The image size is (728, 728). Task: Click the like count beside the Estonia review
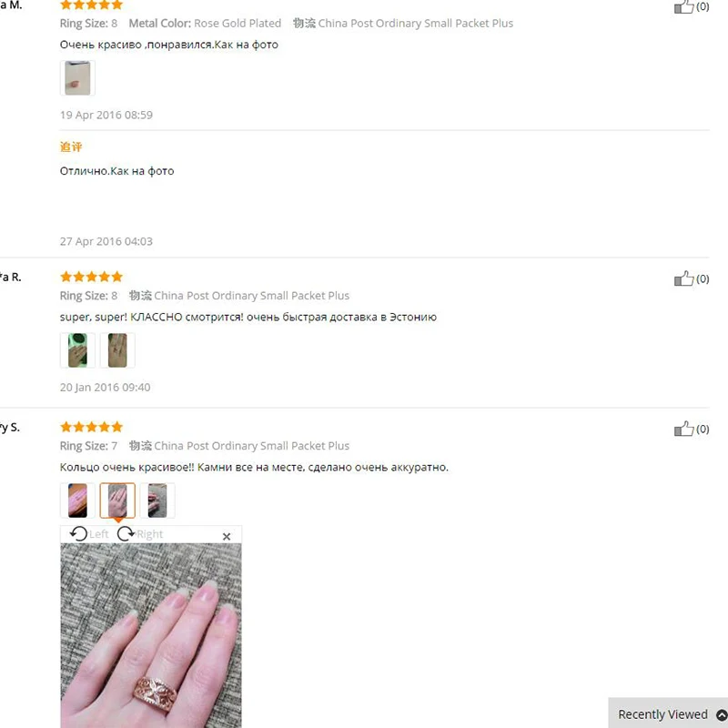pyautogui.click(x=703, y=278)
